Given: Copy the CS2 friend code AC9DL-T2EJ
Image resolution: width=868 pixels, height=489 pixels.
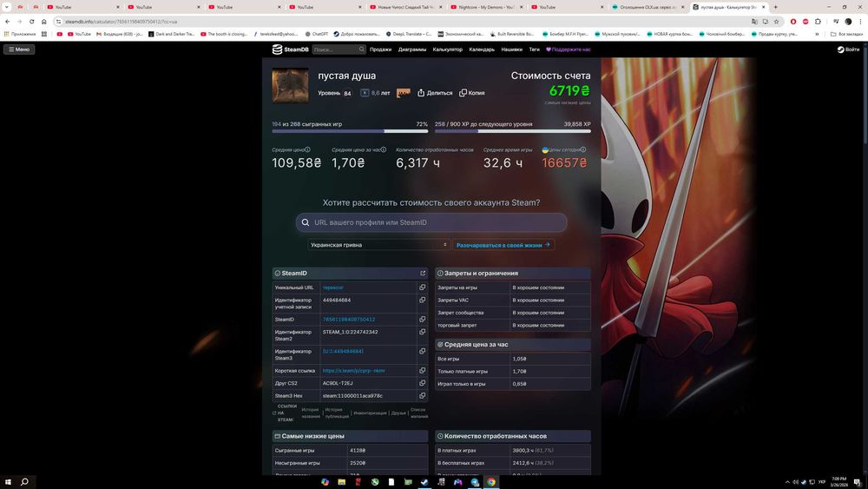Looking at the screenshot, I should pyautogui.click(x=423, y=383).
